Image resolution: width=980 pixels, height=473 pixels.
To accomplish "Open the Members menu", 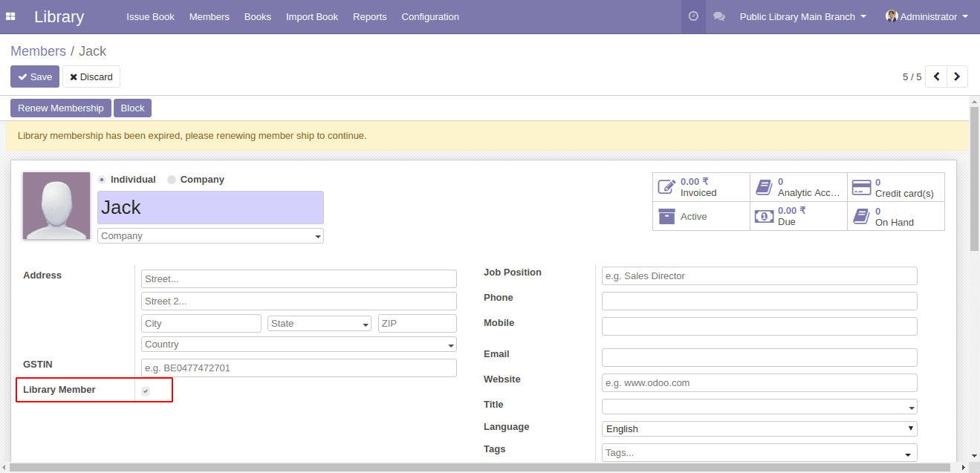I will click(210, 16).
